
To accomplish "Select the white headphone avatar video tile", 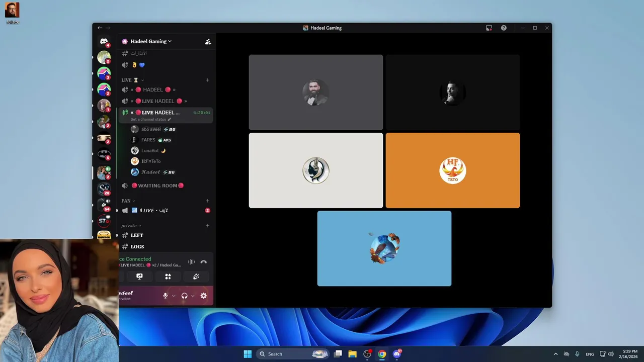I will [316, 170].
